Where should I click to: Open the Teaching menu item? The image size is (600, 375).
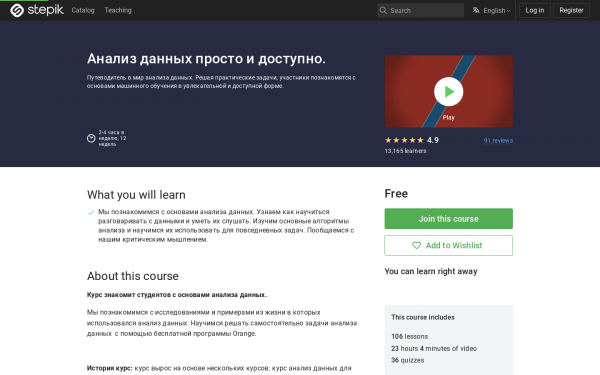click(x=118, y=10)
